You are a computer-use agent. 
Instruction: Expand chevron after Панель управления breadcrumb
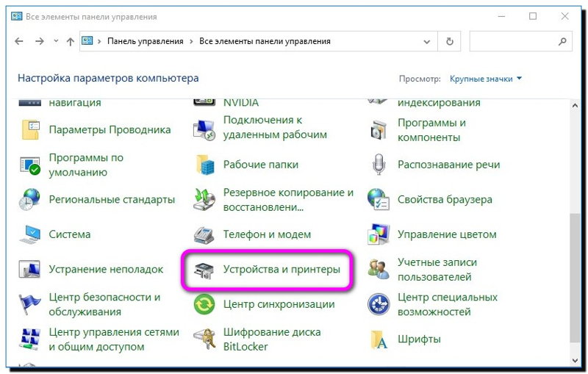coord(191,41)
